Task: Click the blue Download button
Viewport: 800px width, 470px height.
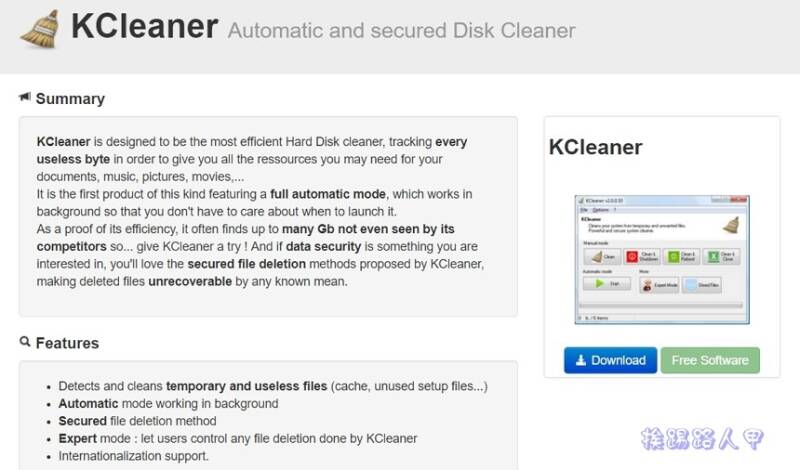Action: (x=610, y=360)
